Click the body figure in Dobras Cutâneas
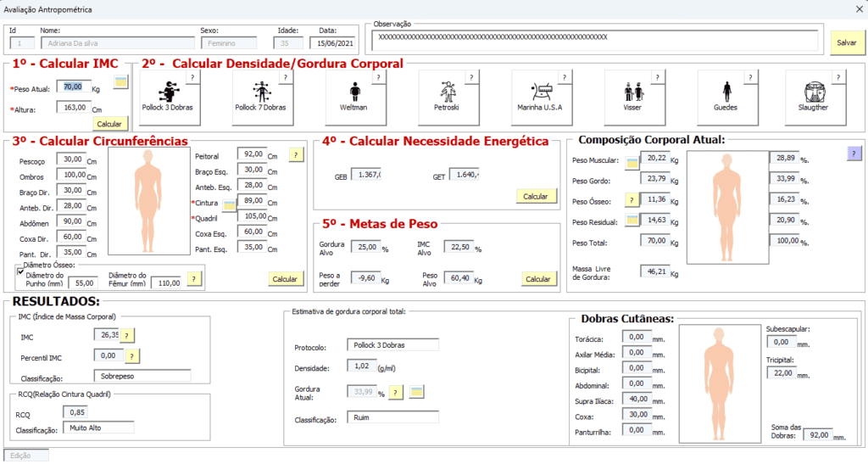 click(x=721, y=383)
